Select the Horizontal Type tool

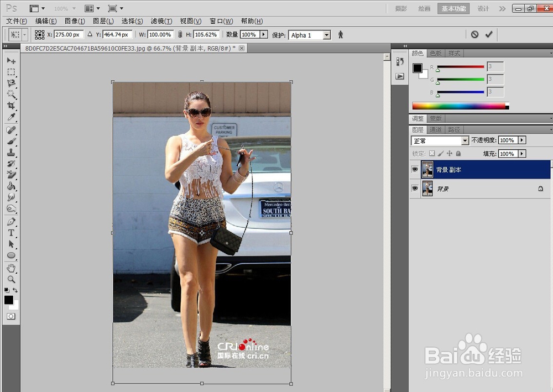click(x=11, y=233)
